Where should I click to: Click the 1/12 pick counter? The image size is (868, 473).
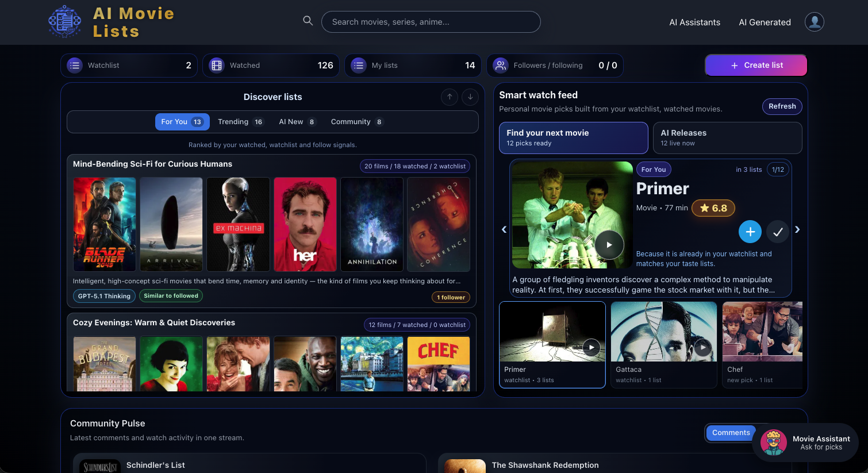[778, 170]
